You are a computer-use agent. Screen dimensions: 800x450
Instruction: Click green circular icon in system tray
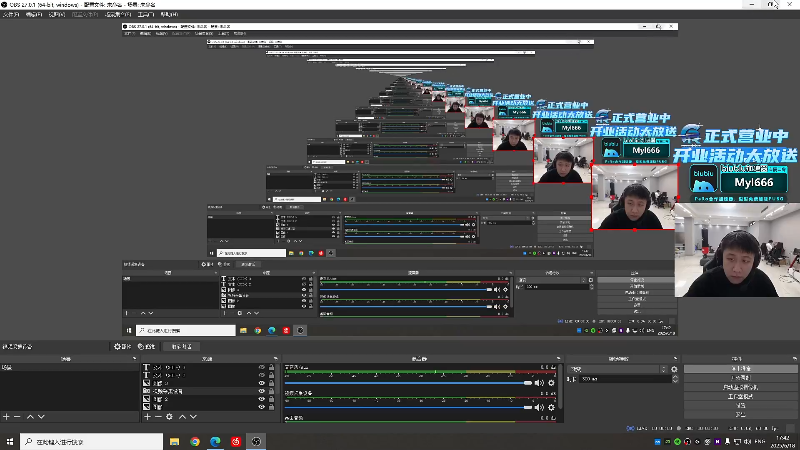(x=678, y=441)
